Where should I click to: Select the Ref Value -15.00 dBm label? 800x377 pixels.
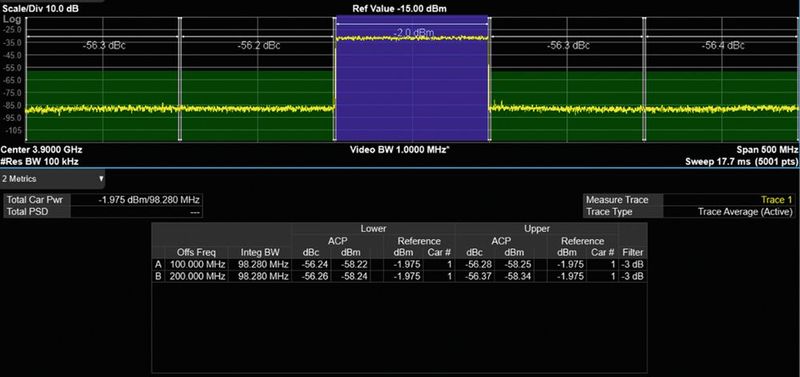coord(400,9)
